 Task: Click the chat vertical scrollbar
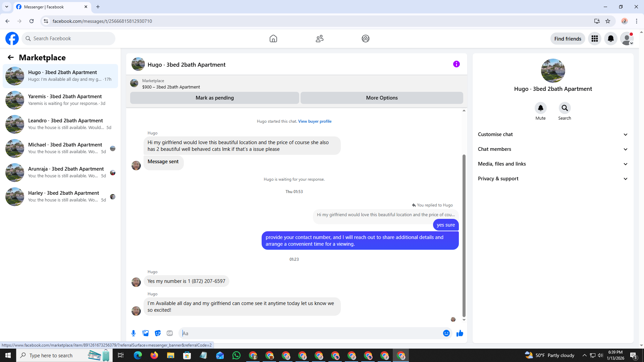(x=464, y=235)
